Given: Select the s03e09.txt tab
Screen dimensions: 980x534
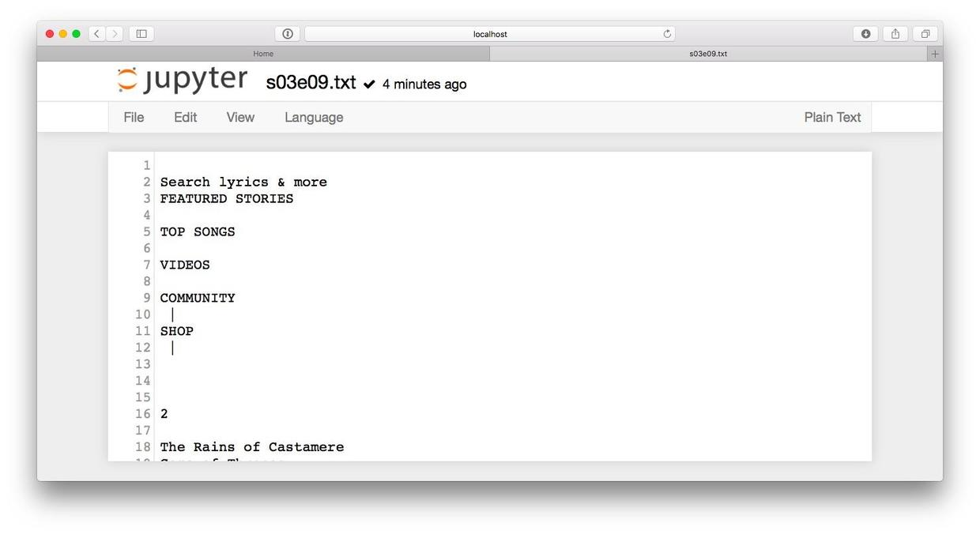Looking at the screenshot, I should pyautogui.click(x=708, y=54).
